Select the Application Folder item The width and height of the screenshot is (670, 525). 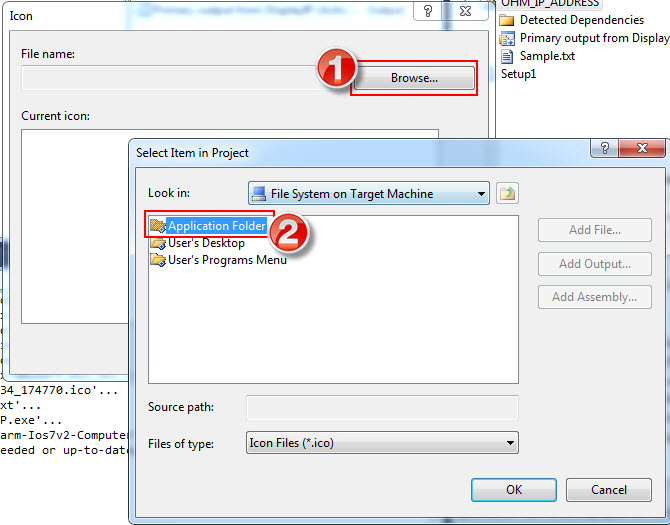tap(209, 226)
